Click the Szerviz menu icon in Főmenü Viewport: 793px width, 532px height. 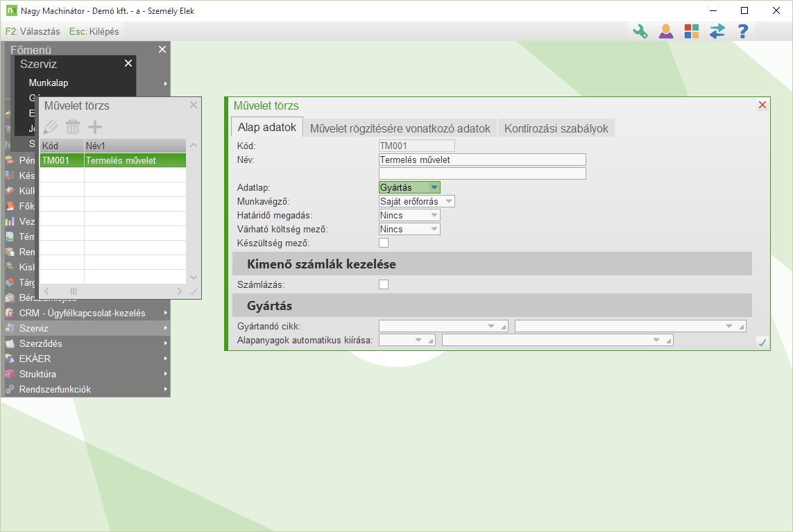coord(10,328)
